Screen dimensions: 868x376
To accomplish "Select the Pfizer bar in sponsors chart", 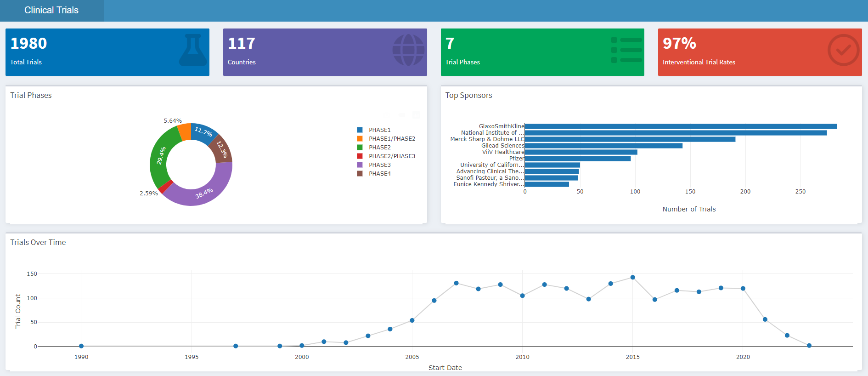I will pos(577,159).
